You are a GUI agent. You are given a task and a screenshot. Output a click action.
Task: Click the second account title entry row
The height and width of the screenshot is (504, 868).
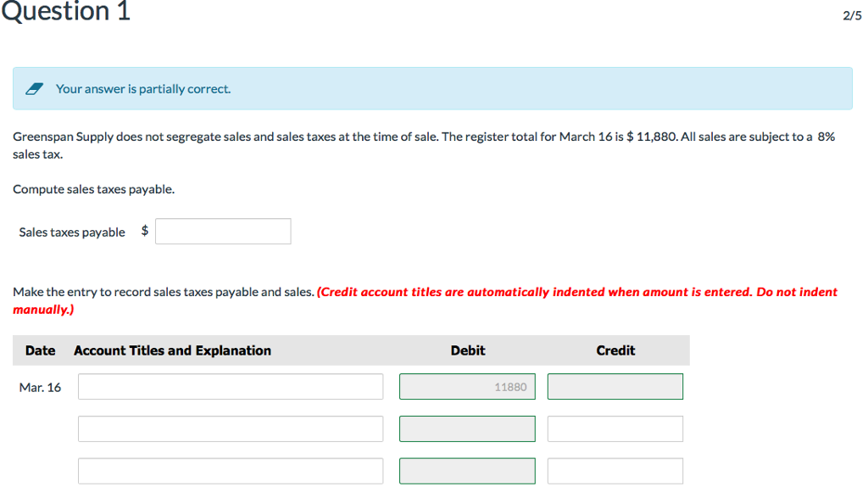click(230, 428)
